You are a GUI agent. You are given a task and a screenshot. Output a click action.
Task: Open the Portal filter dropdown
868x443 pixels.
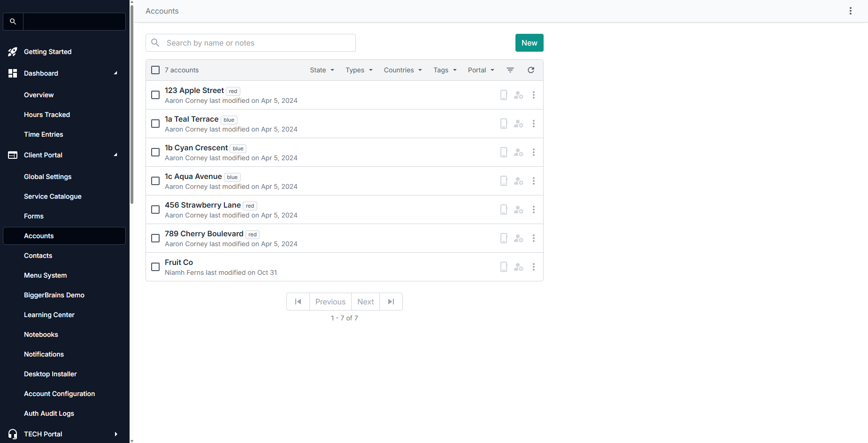pos(481,70)
